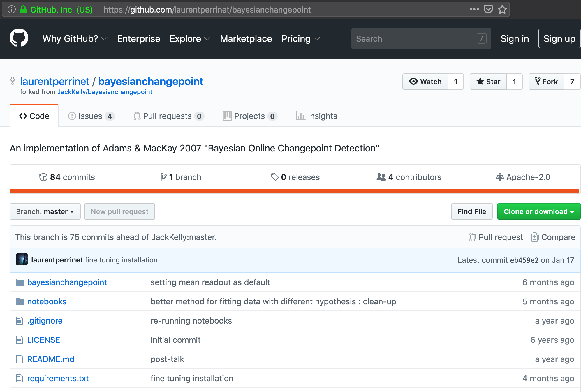Click the orange language bar

[x=294, y=191]
